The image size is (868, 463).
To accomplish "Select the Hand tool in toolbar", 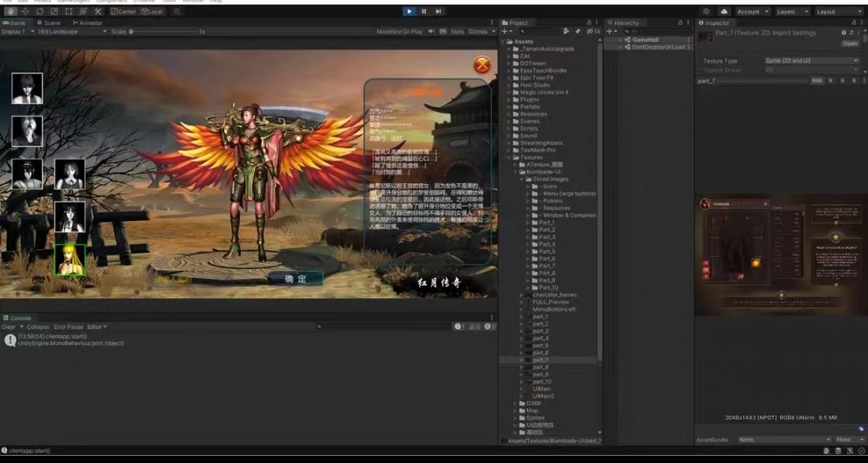I will pyautogui.click(x=11, y=12).
